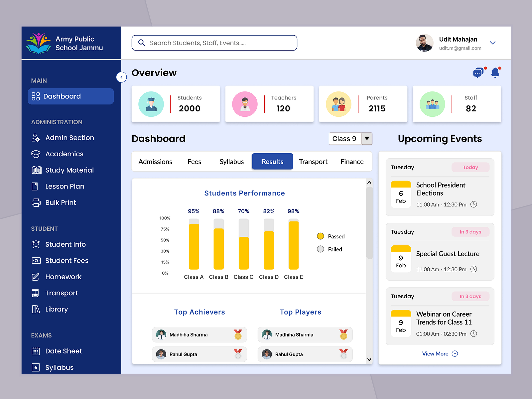Select the Failed legend indicator
The width and height of the screenshot is (532, 399).
tap(320, 249)
